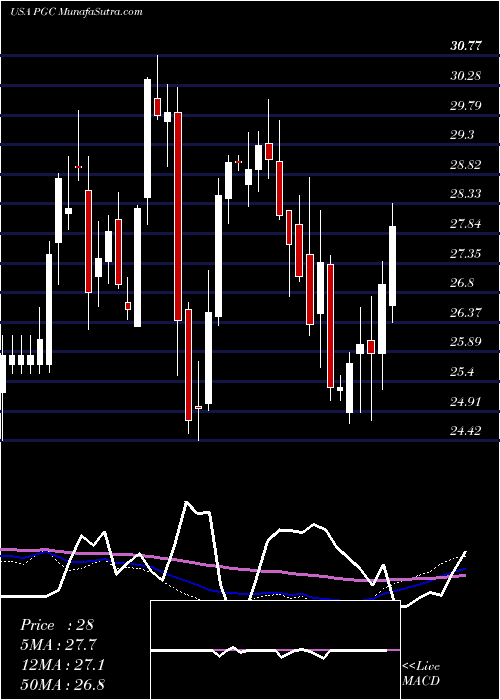Click the '<<Live MACD' label

click(421, 674)
